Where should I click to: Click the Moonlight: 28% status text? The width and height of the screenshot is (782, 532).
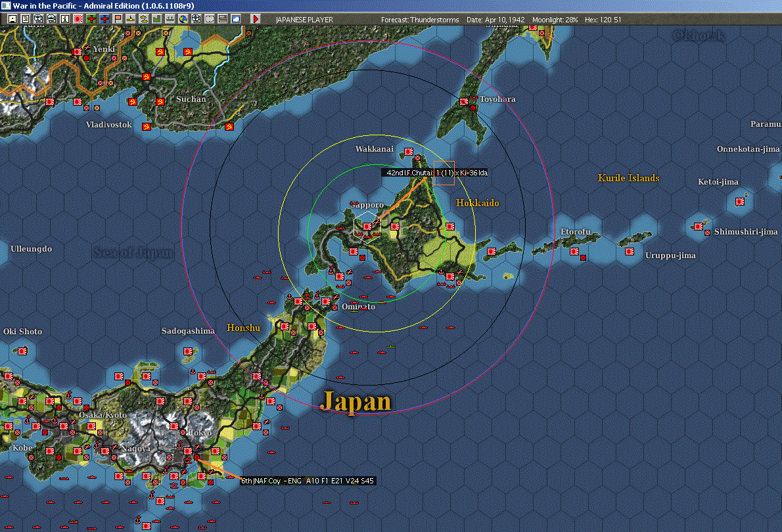[555, 20]
